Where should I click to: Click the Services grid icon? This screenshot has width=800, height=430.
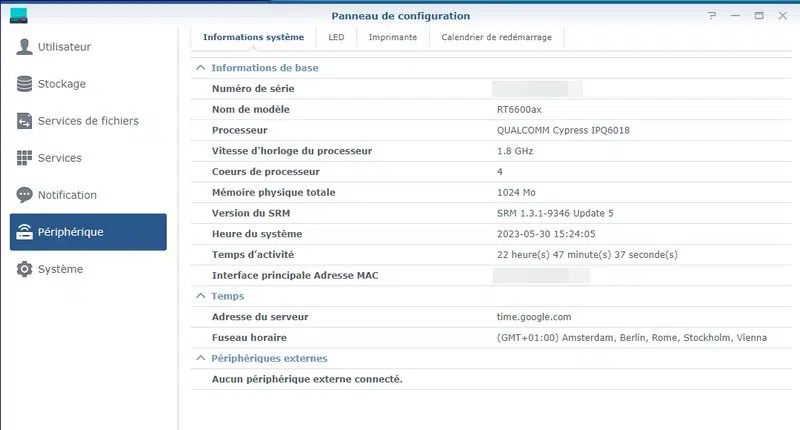[24, 158]
